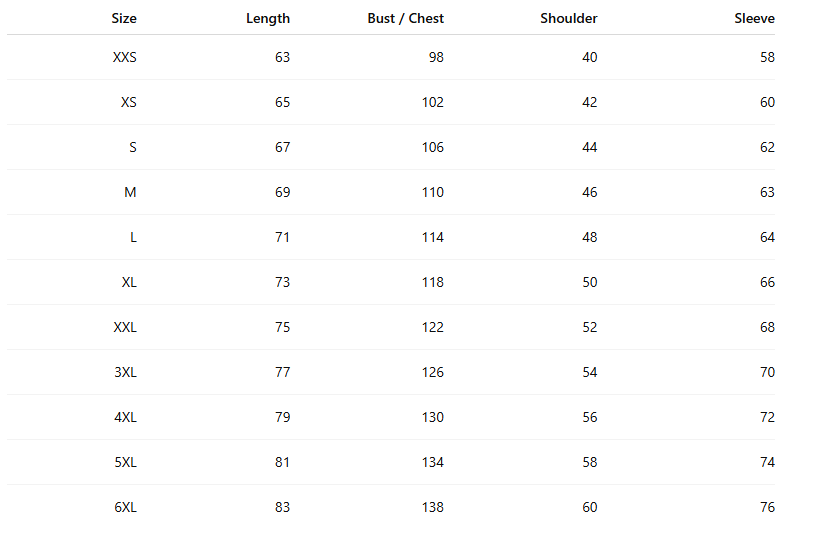Select the 5XL size row label
Screen dimensions: 831x539
pyautogui.click(x=125, y=462)
